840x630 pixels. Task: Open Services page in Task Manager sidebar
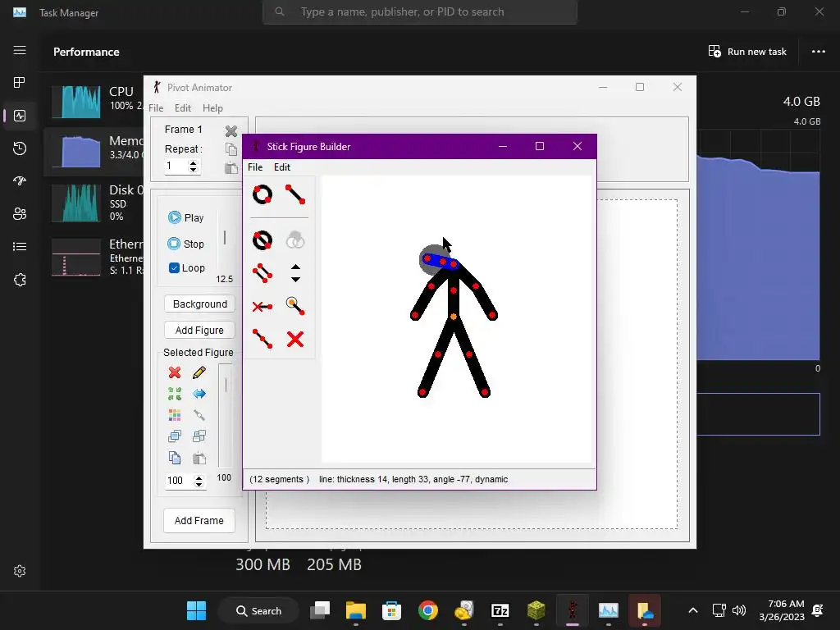click(20, 280)
